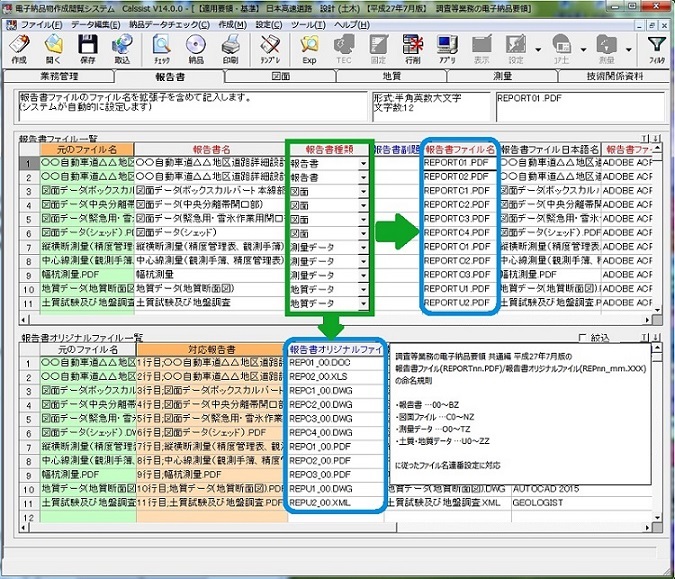Screen dimensions: 675x579
Task: Click the 納品 (Delivery) disc icon
Action: (x=196, y=49)
